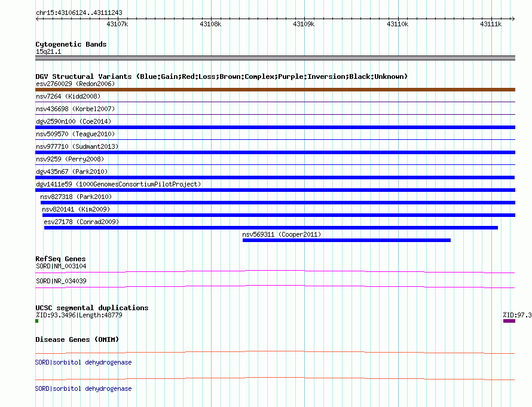This screenshot has width=532, height=407.
Task: Click the %ID:93.3496|Length:48779 duplication label
Action: click(79, 315)
